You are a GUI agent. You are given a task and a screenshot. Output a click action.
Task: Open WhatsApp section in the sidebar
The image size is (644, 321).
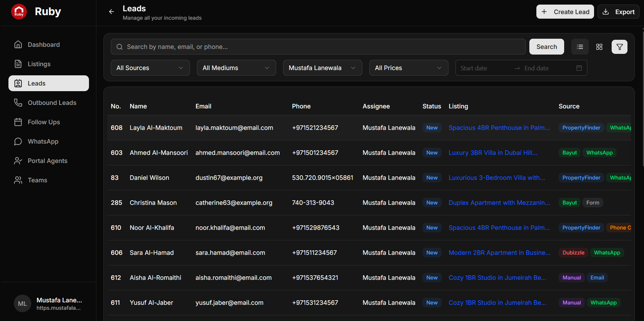click(x=43, y=141)
